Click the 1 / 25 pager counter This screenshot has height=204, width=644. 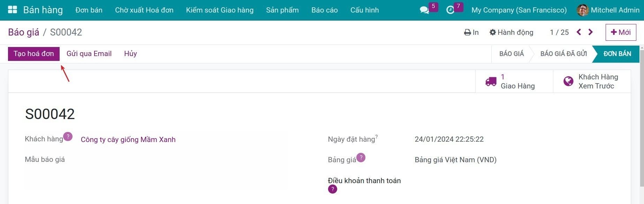559,32
